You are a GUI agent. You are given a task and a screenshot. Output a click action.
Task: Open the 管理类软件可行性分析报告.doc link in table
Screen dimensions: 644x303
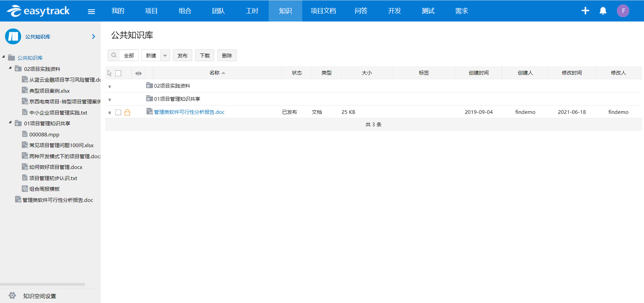tap(189, 112)
